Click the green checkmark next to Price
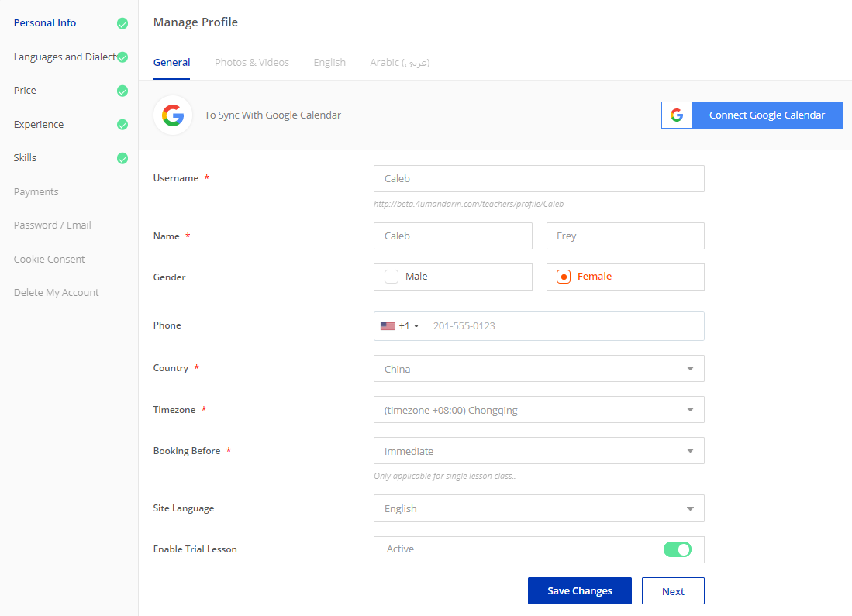852x616 pixels. [122, 91]
